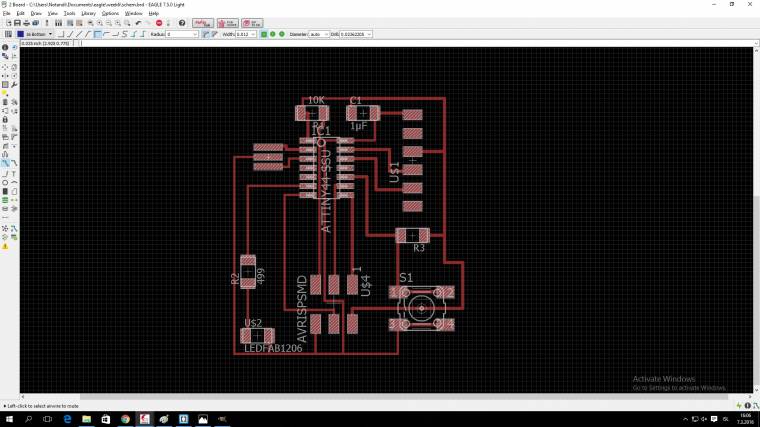Open the Errors warning triangle tool
Viewport: 760px width, 427px height.
[x=5, y=246]
